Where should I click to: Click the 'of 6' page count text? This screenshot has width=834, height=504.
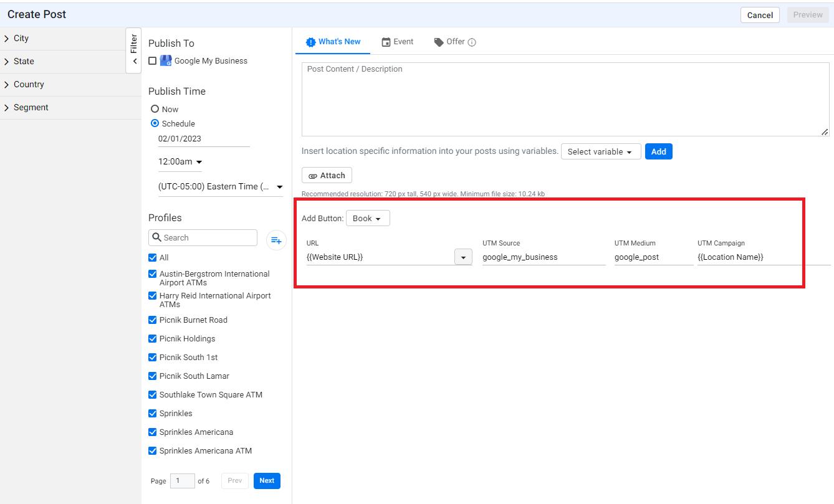point(204,482)
